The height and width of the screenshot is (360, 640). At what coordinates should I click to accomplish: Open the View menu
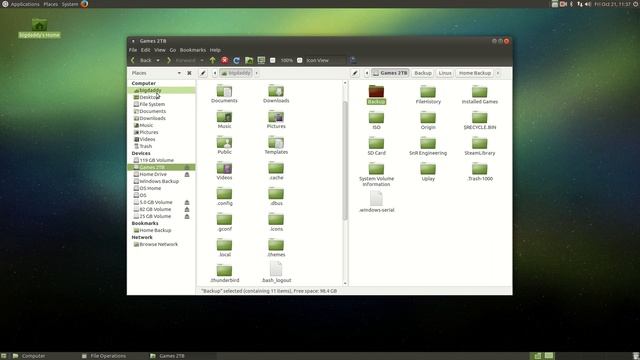(x=160, y=50)
